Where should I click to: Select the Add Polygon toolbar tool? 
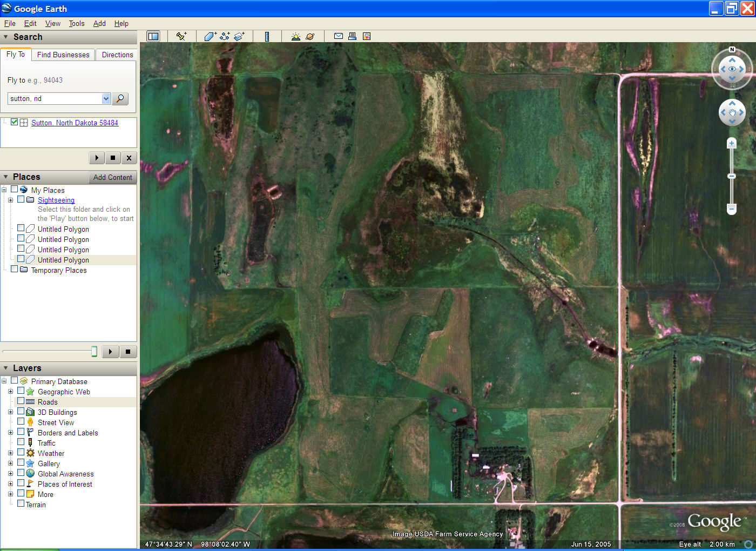[211, 36]
